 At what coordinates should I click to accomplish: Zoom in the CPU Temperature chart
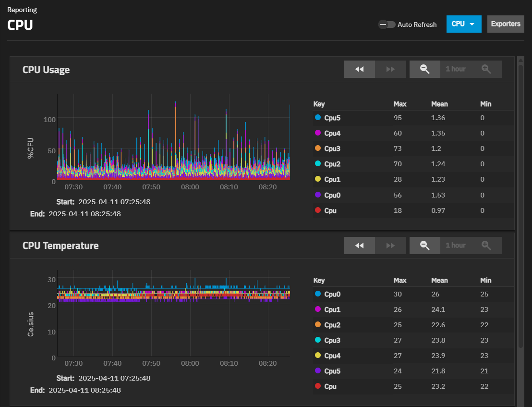click(486, 246)
